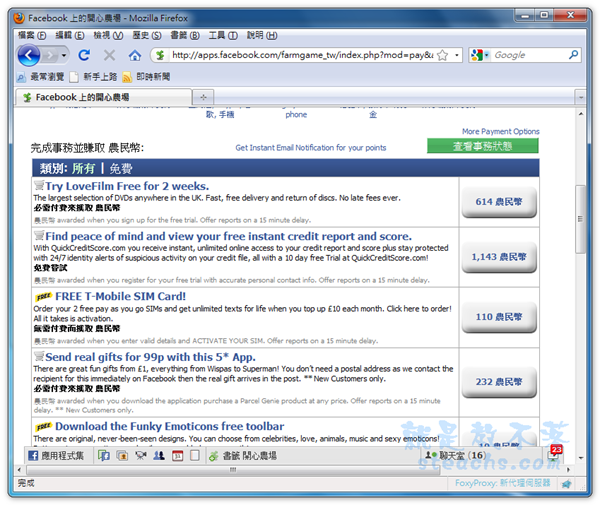This screenshot has width=600, height=505.
Task: Click the green 查看事務狀態 button
Action: (x=483, y=146)
